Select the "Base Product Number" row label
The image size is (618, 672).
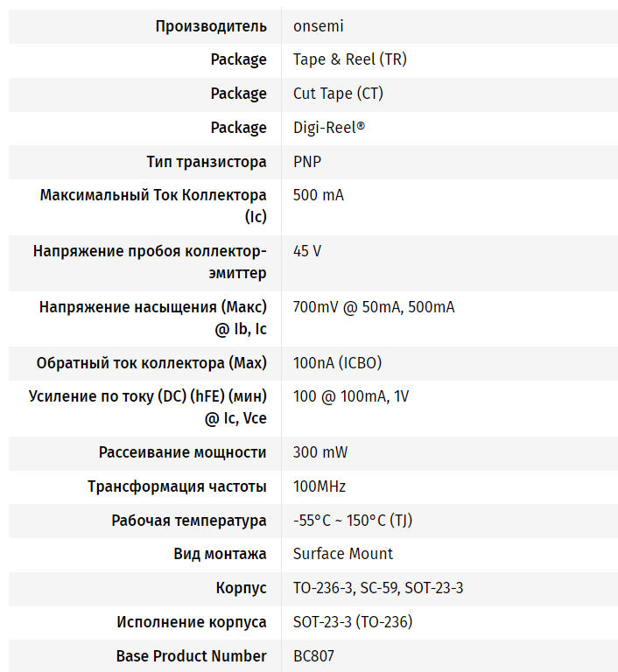click(x=191, y=655)
